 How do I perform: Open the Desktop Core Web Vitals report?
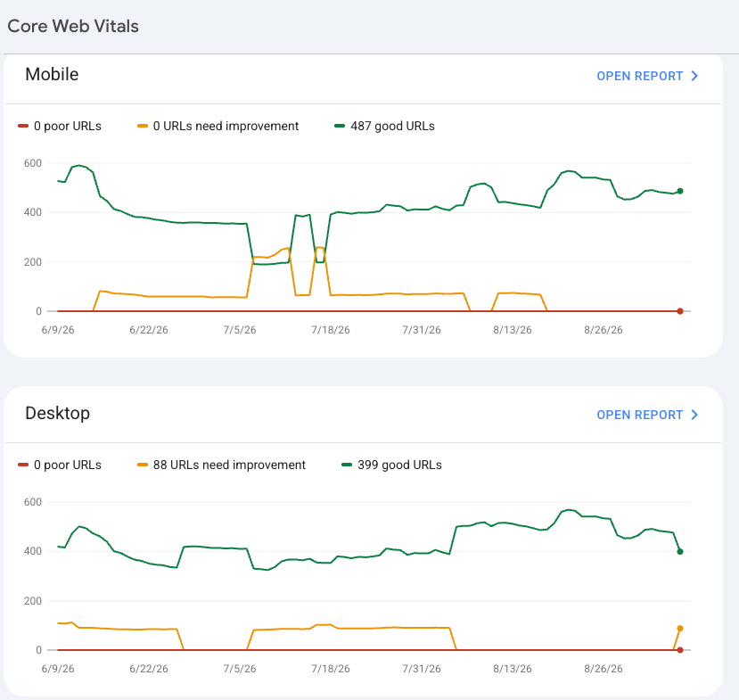coord(647,415)
